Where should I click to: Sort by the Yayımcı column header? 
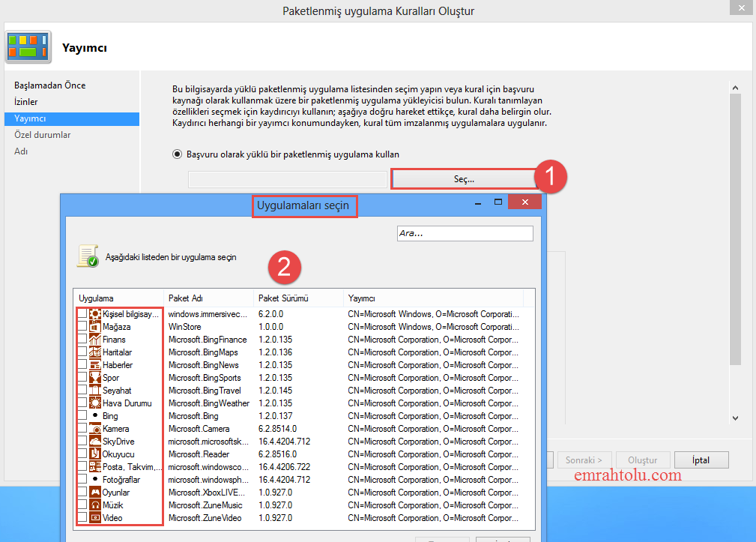click(x=433, y=298)
